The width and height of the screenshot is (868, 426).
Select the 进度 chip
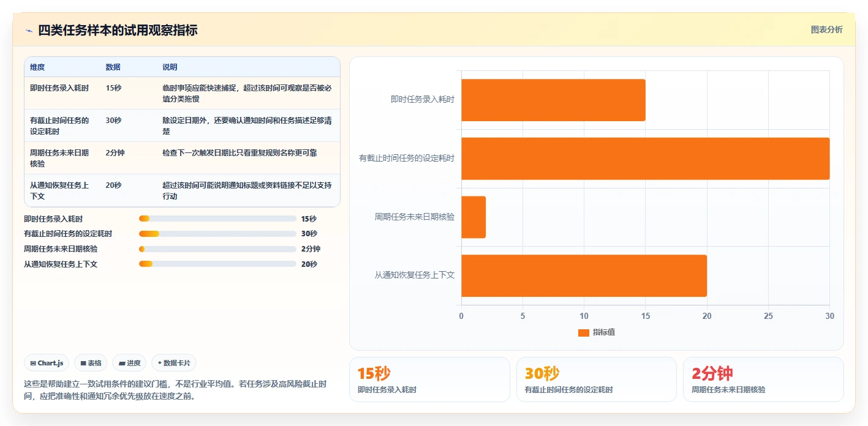(129, 363)
